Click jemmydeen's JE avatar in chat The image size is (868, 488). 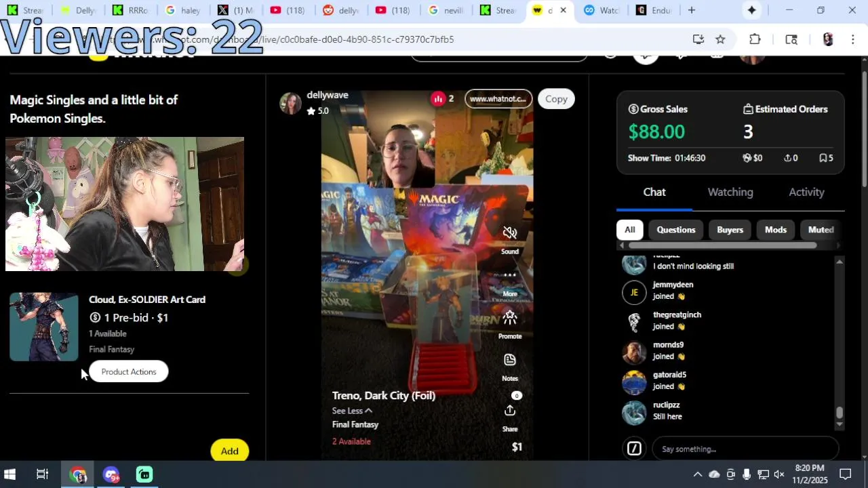634,292
